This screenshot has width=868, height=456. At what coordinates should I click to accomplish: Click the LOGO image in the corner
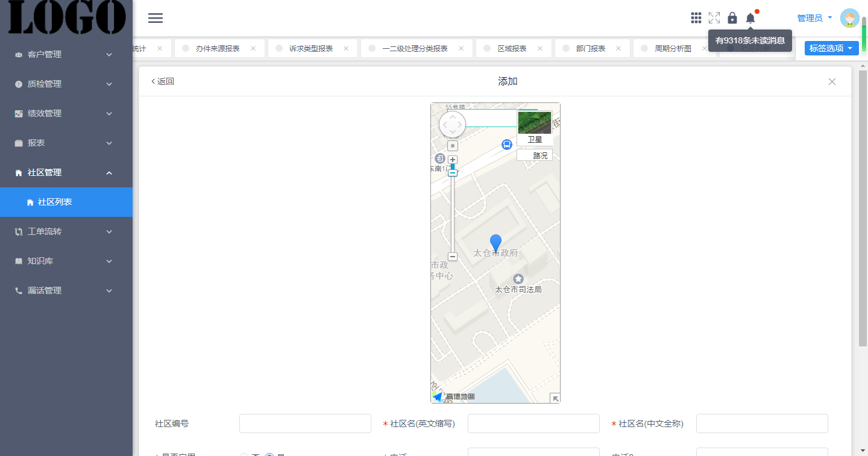coord(66,18)
